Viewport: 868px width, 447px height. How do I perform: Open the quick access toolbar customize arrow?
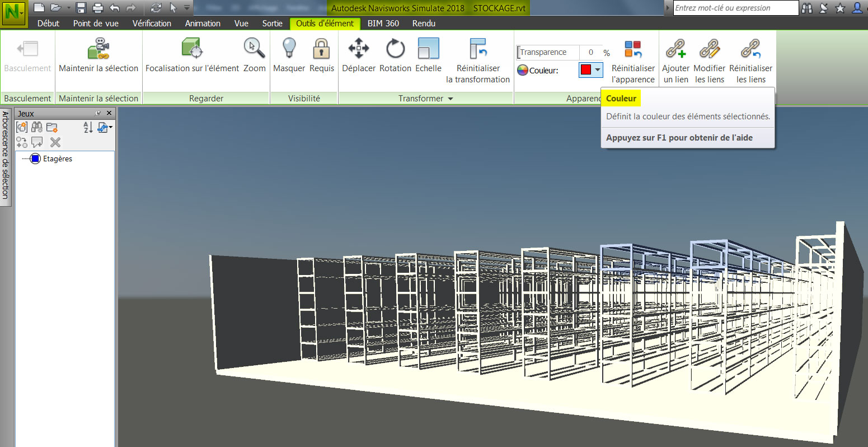(x=187, y=8)
